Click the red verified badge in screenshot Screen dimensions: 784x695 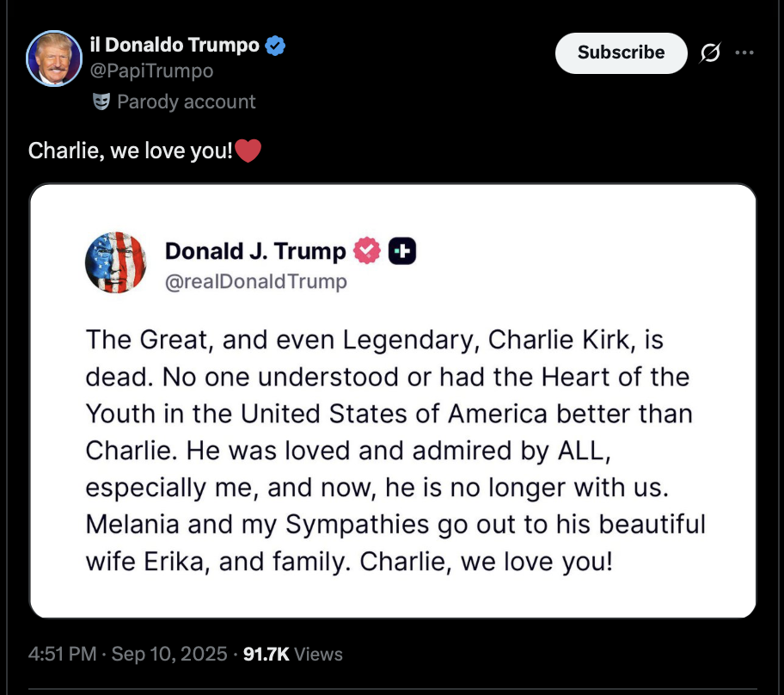(x=367, y=250)
